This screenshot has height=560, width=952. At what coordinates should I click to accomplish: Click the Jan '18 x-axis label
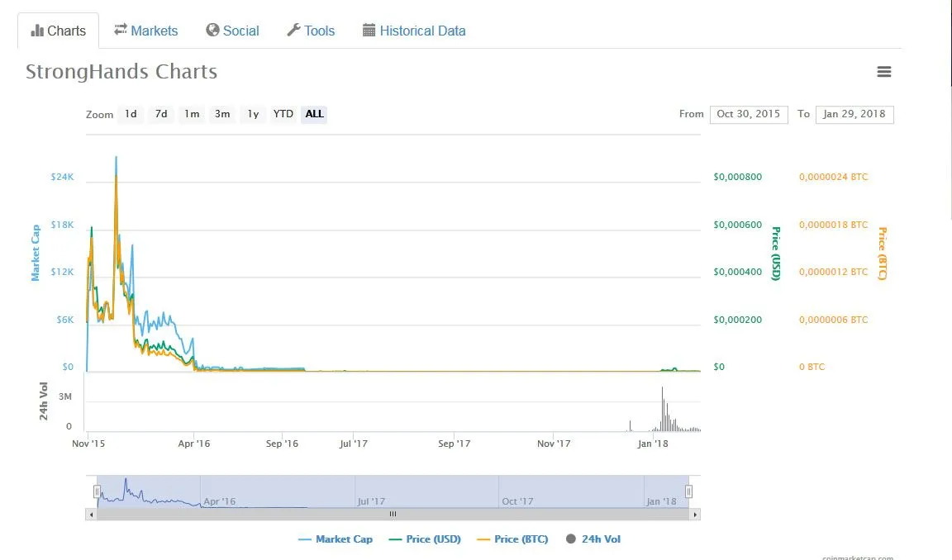pyautogui.click(x=653, y=444)
